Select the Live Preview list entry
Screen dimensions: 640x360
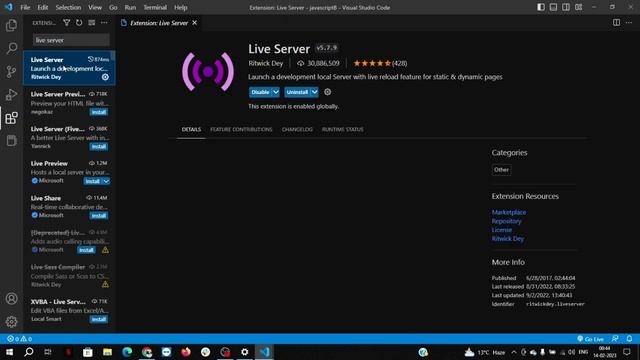[x=69, y=172]
